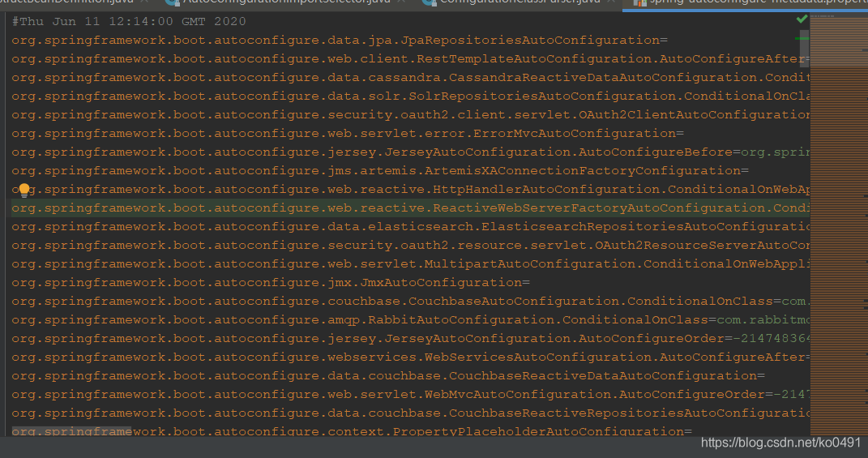This screenshot has width=868, height=458.
Task: Click the RestTemplateAutoConfiguration.AutoConfigureAfter line
Action: 411,59
